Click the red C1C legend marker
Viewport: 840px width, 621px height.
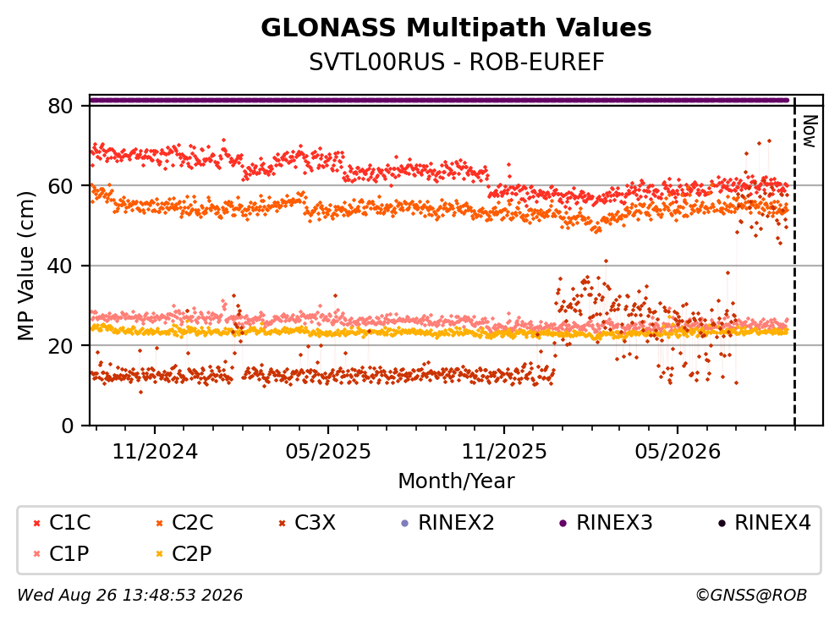(36, 524)
